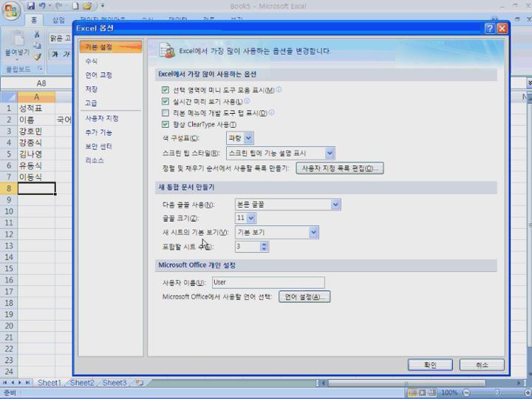Screen dimensions: 532x399
Task: Select 고급 category in options sidebar
Action: (x=111, y=103)
